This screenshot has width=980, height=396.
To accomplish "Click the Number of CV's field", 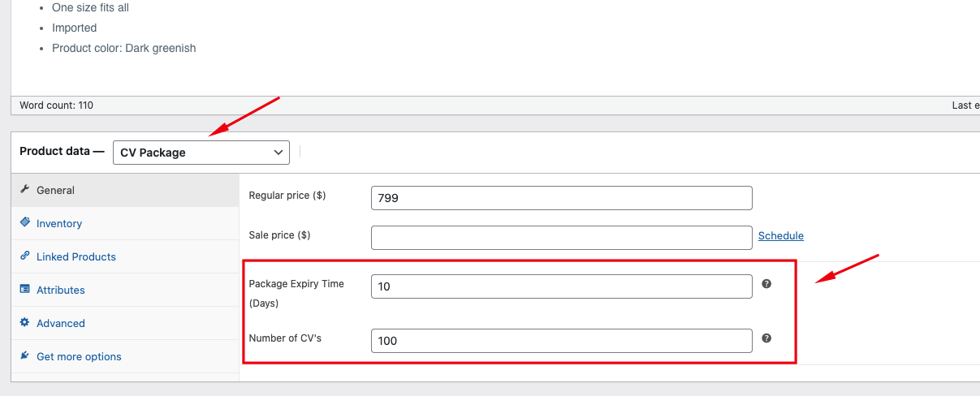I will point(561,341).
